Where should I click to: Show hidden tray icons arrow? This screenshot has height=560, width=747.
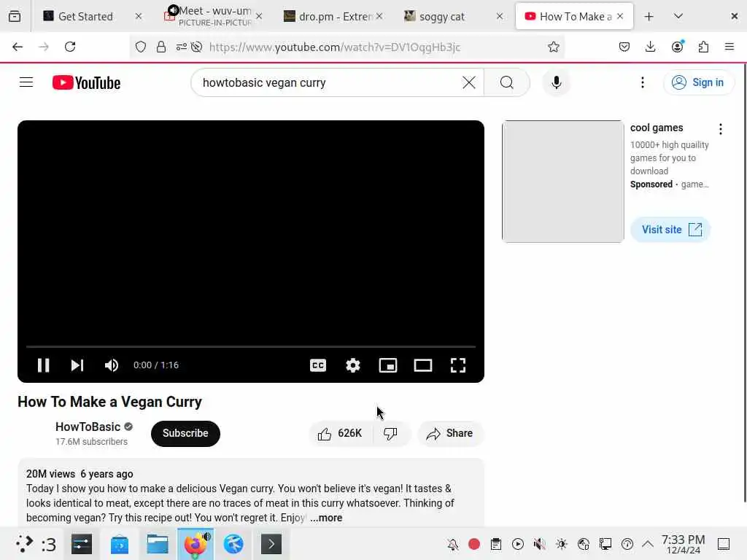click(648, 544)
